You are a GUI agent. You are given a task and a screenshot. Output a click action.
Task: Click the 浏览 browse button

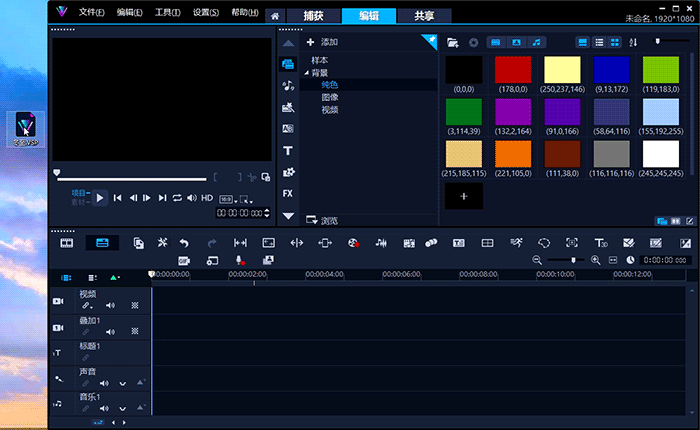[323, 220]
